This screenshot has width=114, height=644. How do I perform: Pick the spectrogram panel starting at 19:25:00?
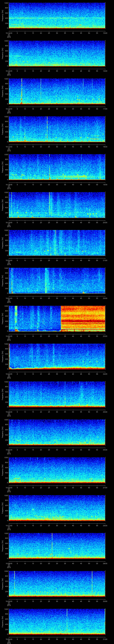pos(57,432)
